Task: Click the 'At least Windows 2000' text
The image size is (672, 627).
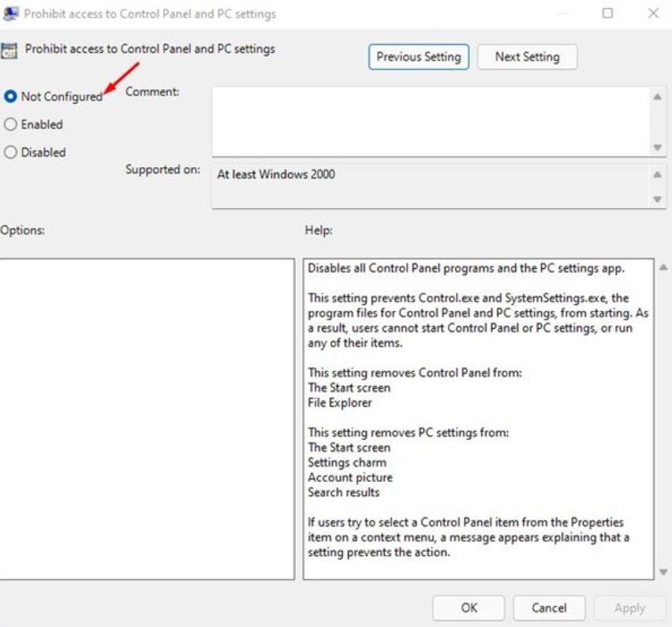Action: pyautogui.click(x=276, y=174)
